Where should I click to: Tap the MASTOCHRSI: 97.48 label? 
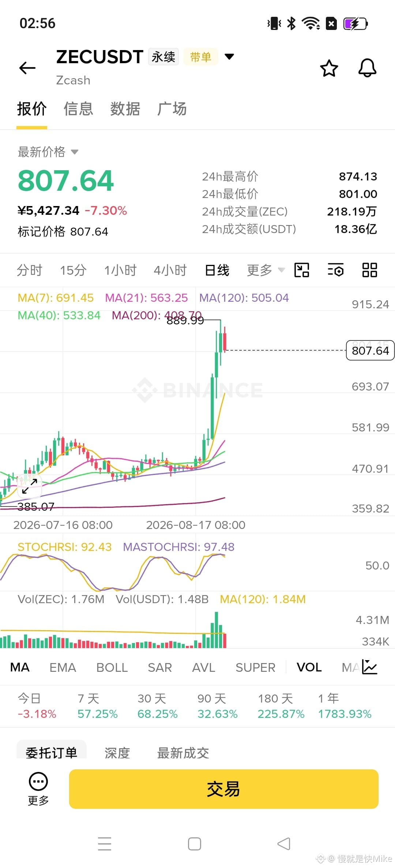pos(178,547)
